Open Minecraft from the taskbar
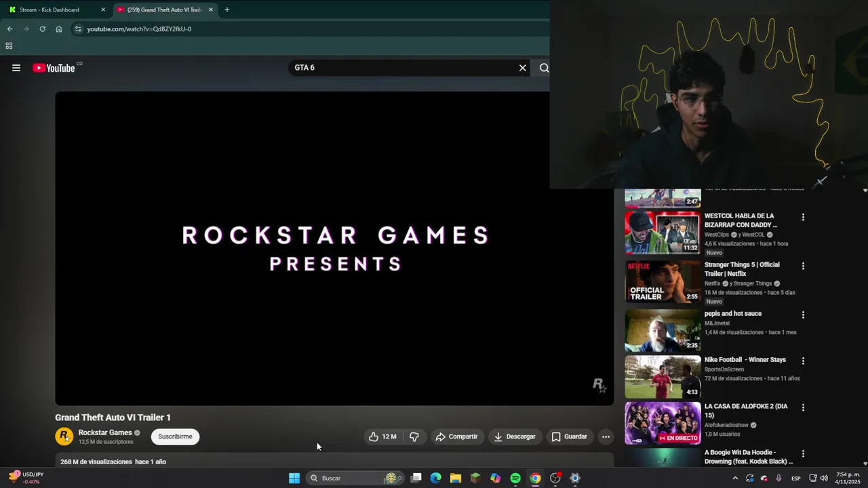This screenshot has width=868, height=488. pyautogui.click(x=475, y=479)
